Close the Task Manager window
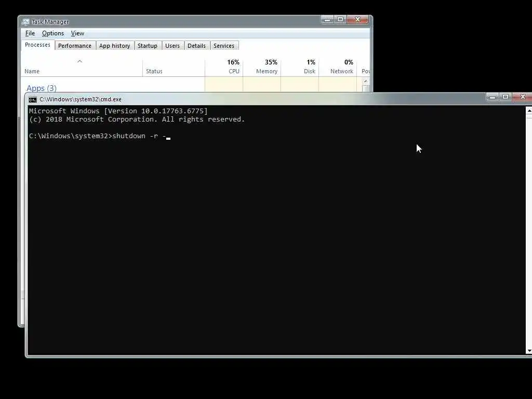This screenshot has height=399, width=532. pos(357,19)
